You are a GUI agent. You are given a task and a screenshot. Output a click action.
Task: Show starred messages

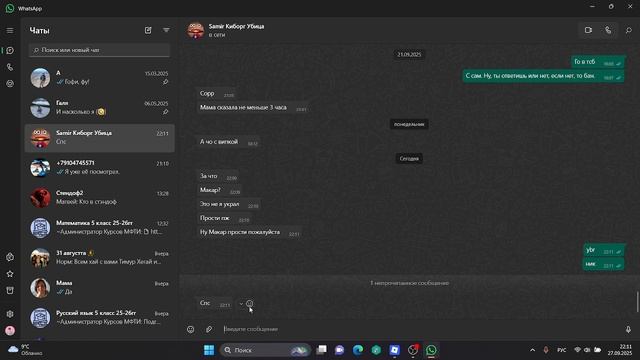pyautogui.click(x=10, y=274)
